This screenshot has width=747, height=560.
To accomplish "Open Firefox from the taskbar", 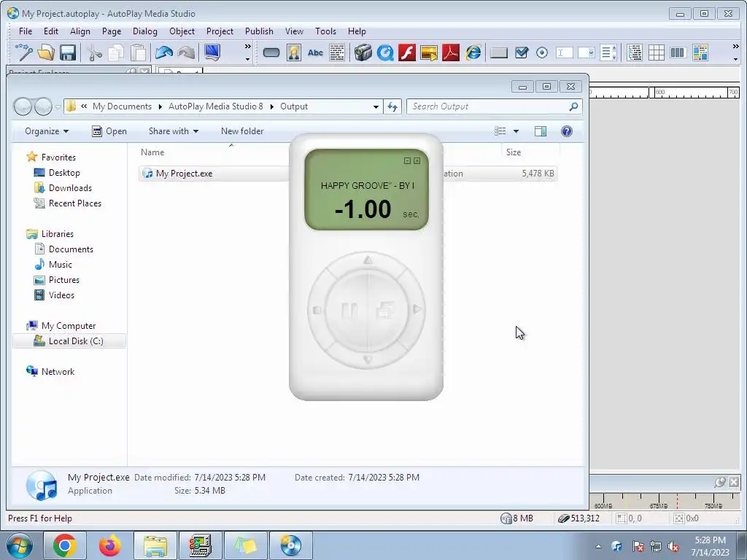I will [x=110, y=545].
